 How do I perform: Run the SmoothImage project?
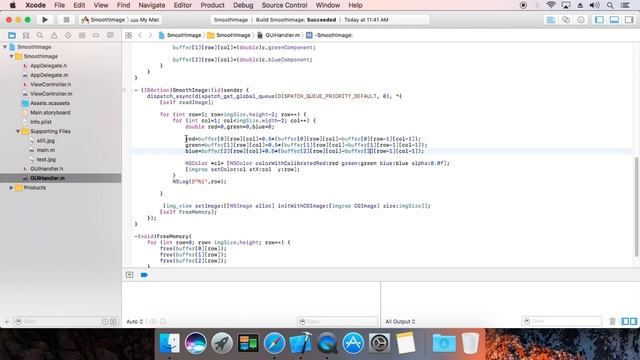45,20
